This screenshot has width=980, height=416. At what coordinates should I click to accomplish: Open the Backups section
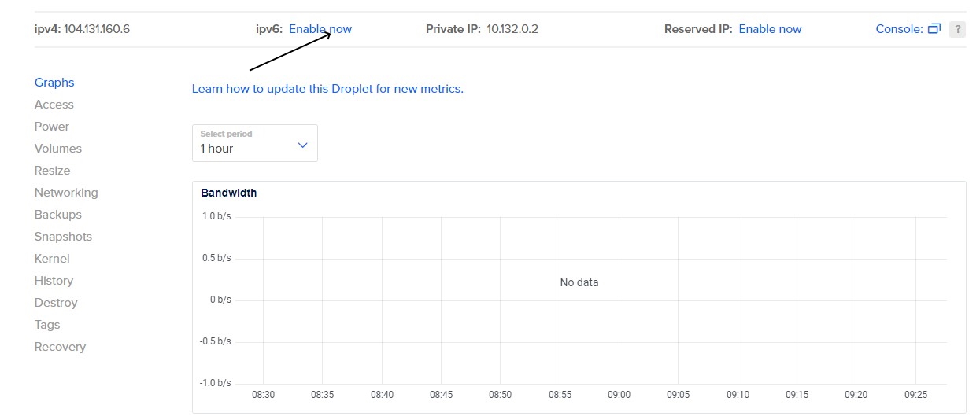point(58,215)
